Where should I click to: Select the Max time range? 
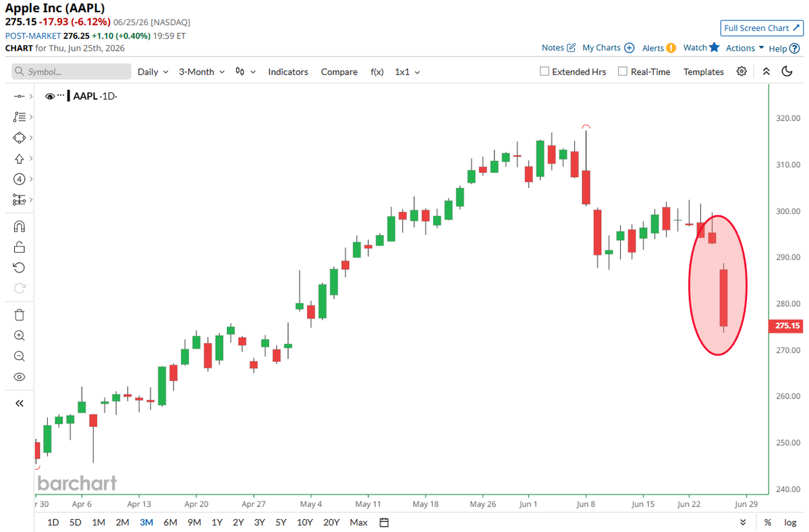(x=358, y=522)
